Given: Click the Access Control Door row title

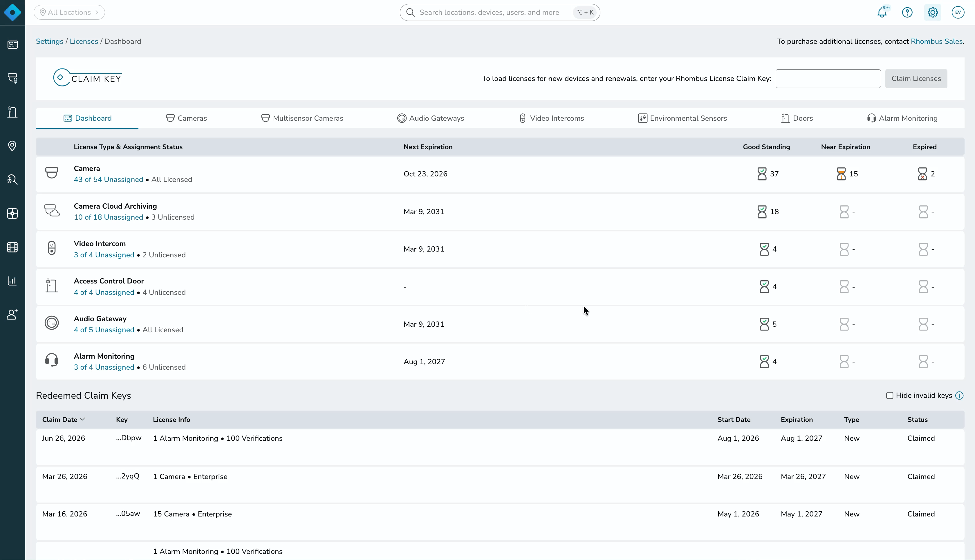Looking at the screenshot, I should click(109, 281).
